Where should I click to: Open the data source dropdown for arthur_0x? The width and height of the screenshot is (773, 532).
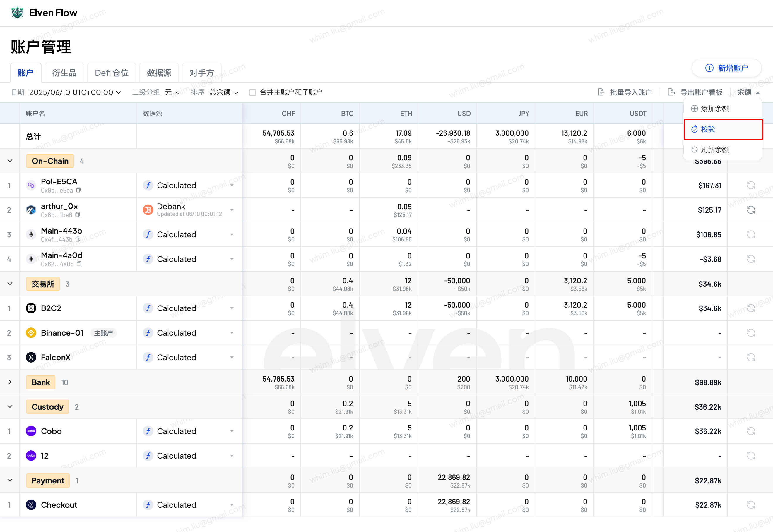(232, 210)
